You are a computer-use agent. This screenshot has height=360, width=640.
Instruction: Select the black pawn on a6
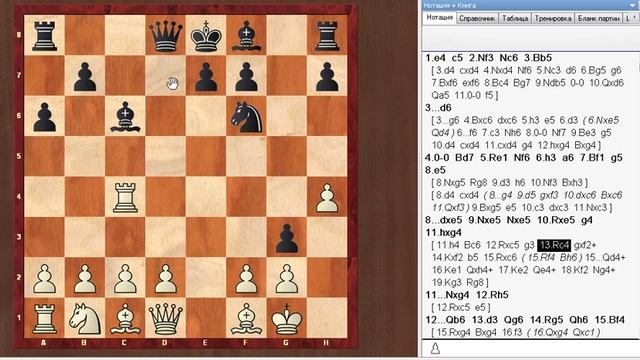pos(44,117)
